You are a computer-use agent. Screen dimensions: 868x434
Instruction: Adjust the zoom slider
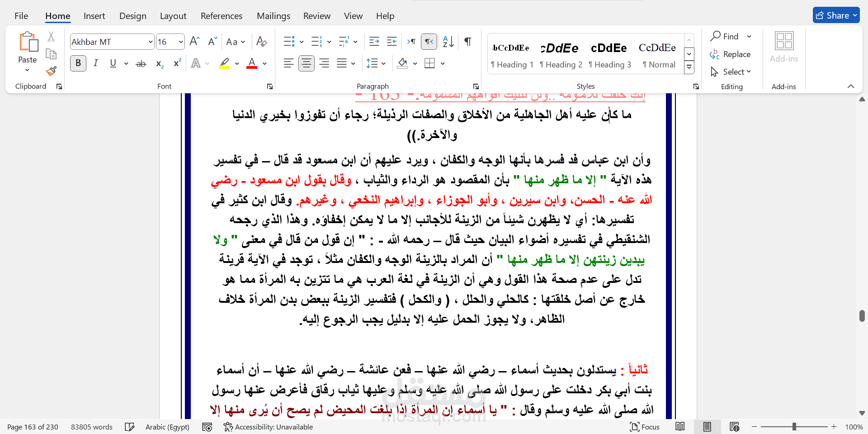[794, 427]
